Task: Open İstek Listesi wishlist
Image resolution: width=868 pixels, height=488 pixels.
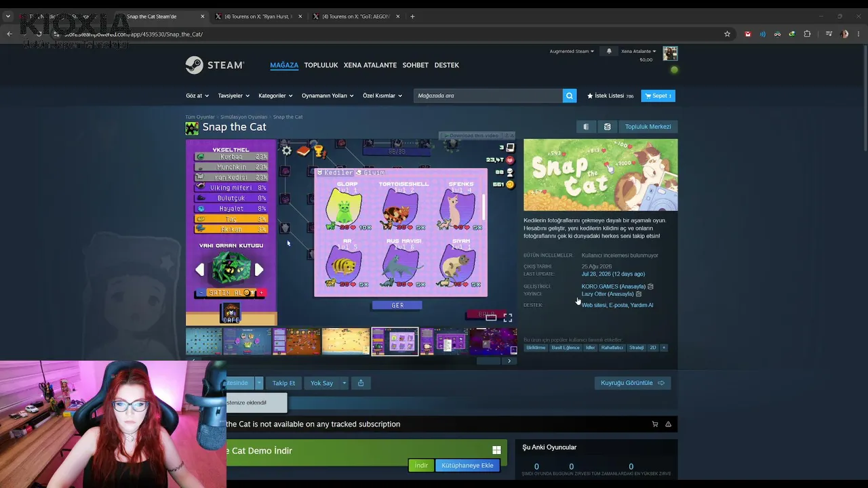Action: tap(610, 96)
